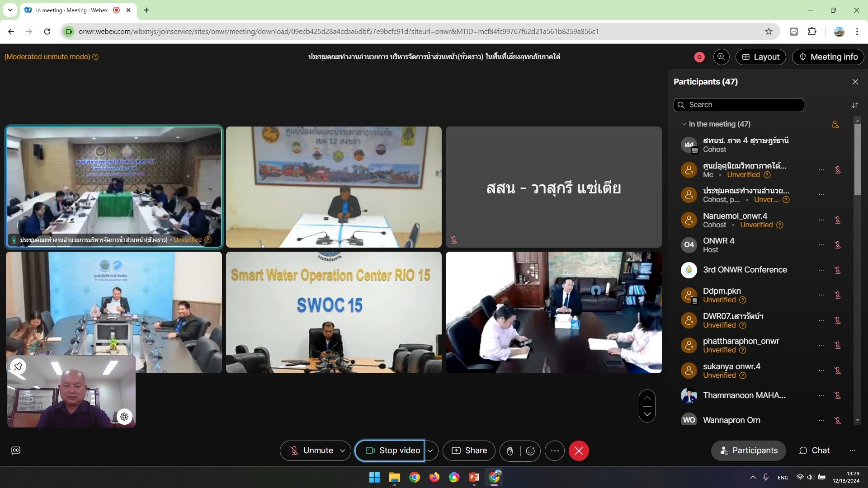Toggle the Participants panel button

[x=749, y=450]
